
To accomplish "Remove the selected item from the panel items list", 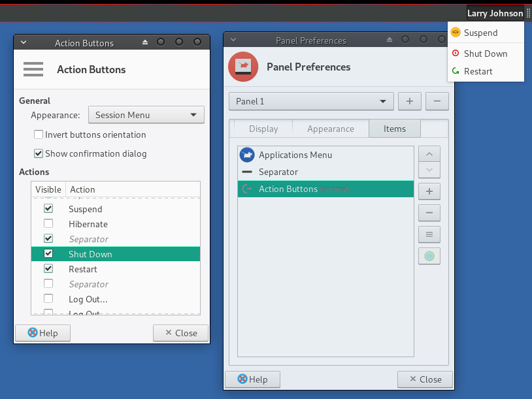I will coord(429,214).
